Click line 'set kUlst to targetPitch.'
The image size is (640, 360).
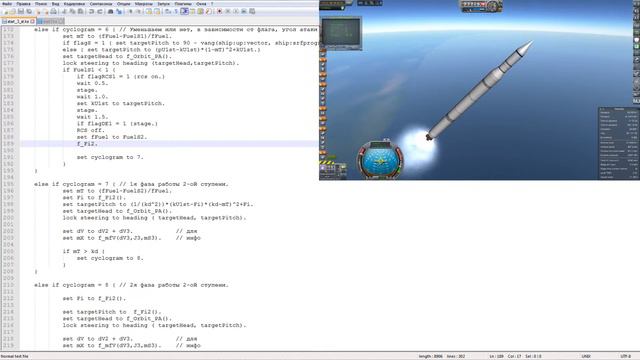(x=121, y=103)
